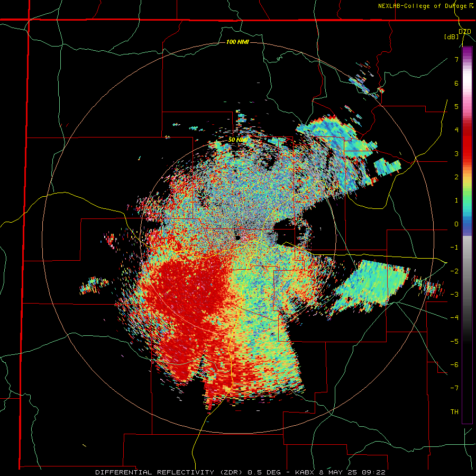The image size is (476, 476).
Task: Click the product caption at image bottom
Action: (240, 472)
